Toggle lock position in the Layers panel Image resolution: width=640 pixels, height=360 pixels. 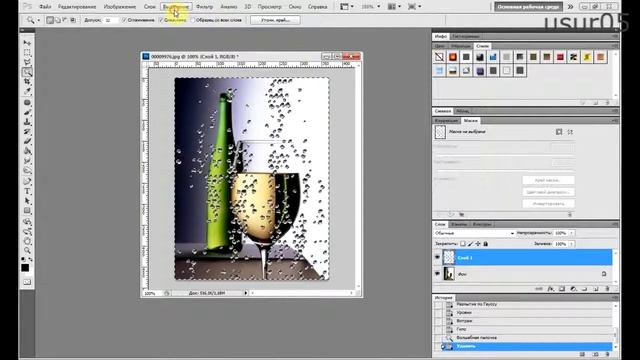coord(478,244)
